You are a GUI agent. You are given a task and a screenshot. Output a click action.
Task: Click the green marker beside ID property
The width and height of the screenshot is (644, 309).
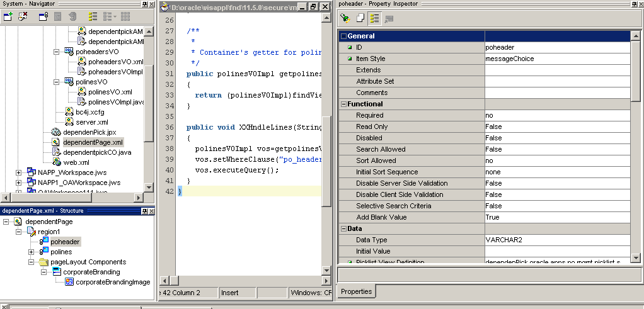(x=350, y=48)
